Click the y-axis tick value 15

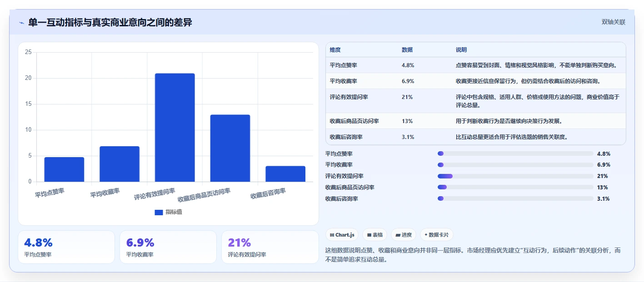(x=28, y=104)
